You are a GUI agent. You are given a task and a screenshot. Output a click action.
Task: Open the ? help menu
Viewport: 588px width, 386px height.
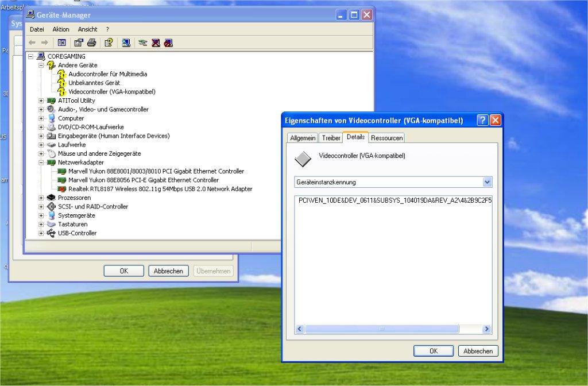[x=107, y=29]
